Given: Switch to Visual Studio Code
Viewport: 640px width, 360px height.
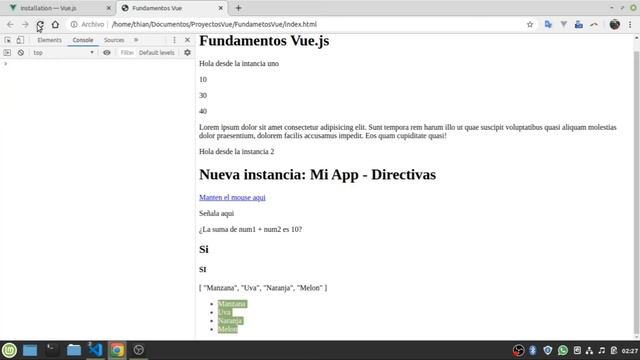Looking at the screenshot, I should click(x=96, y=350).
